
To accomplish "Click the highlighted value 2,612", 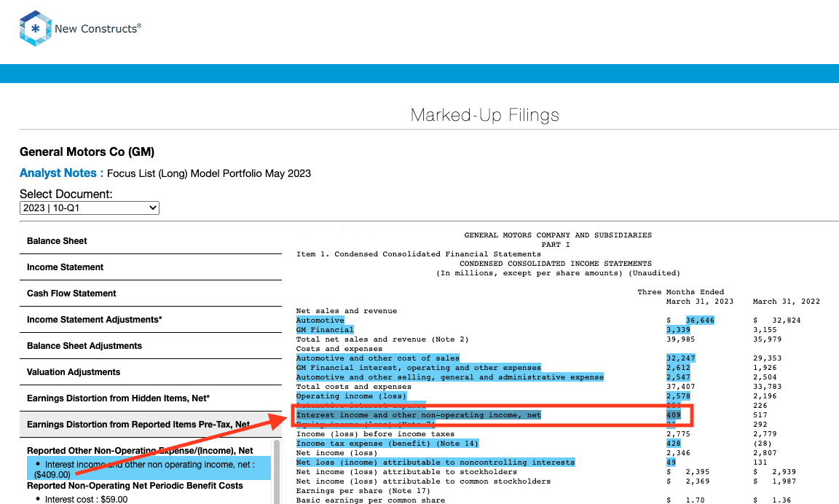I will [678, 368].
